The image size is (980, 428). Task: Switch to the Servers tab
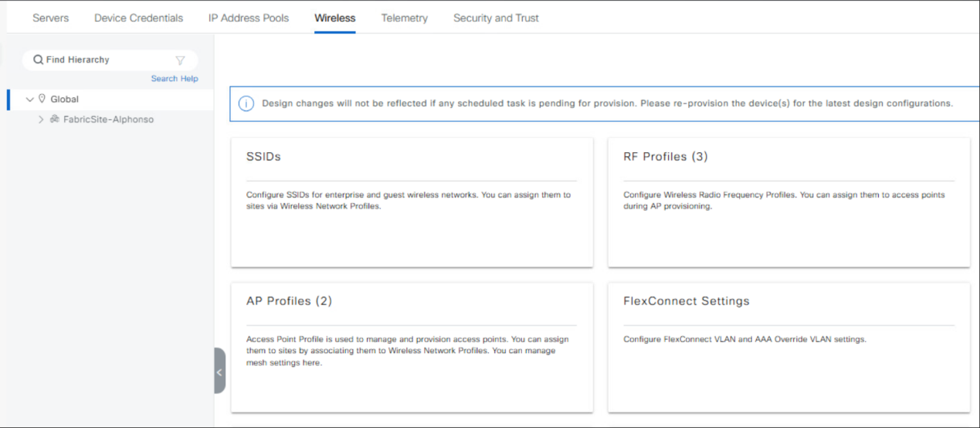50,18
